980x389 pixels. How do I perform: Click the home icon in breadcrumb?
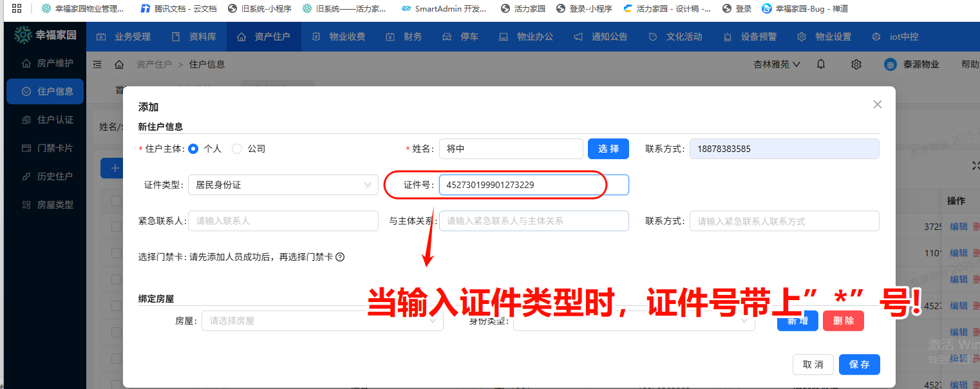click(x=119, y=64)
